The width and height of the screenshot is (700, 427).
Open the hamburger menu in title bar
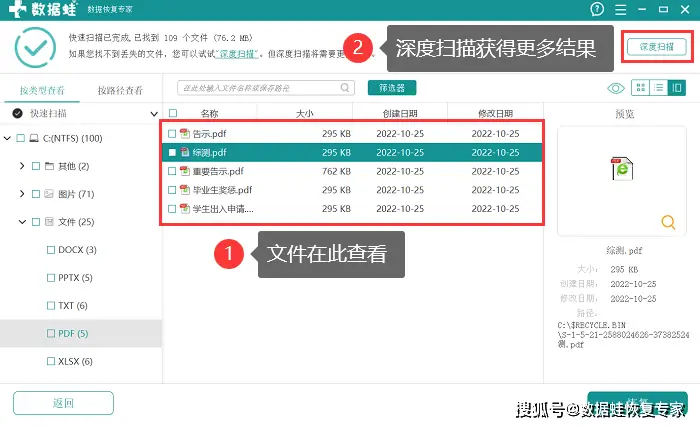[x=621, y=9]
